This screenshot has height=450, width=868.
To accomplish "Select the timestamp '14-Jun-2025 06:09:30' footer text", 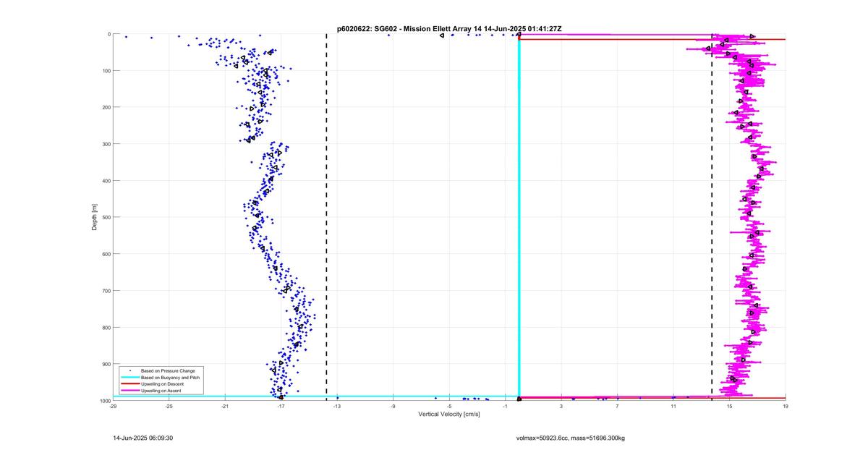I will [143, 438].
